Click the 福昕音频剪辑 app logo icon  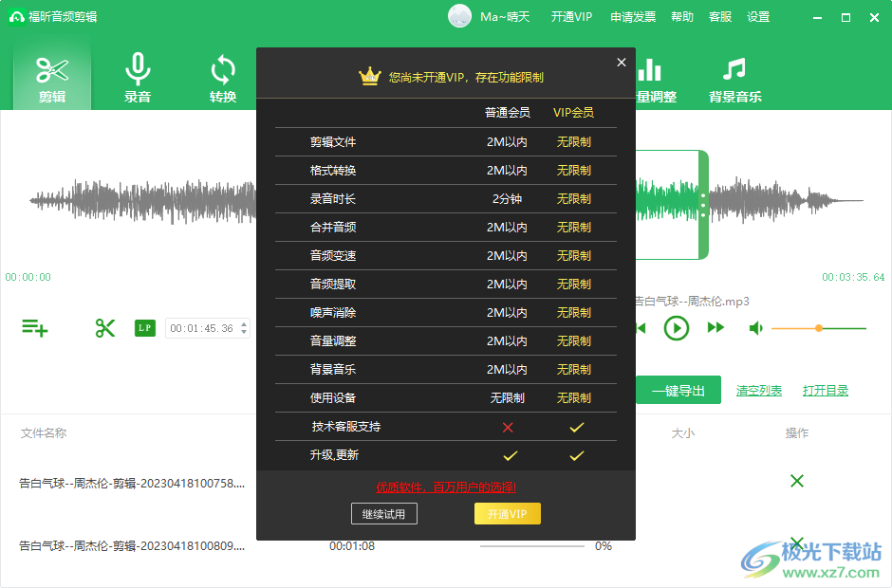tap(16, 17)
